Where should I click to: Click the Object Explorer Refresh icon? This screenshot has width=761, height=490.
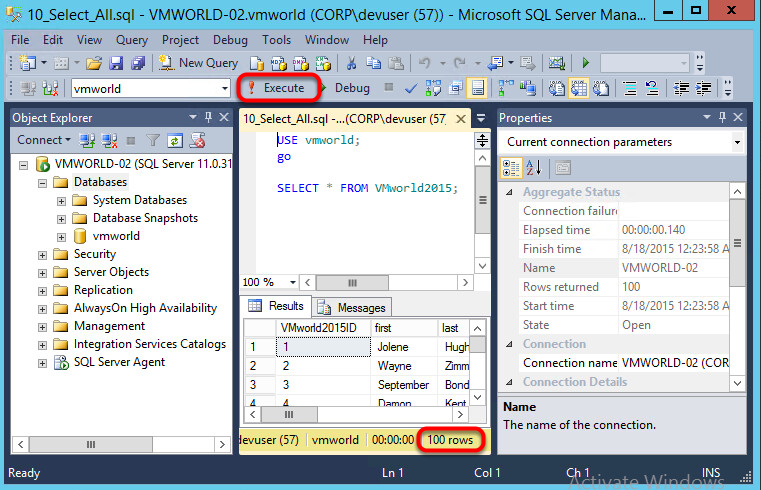click(175, 141)
